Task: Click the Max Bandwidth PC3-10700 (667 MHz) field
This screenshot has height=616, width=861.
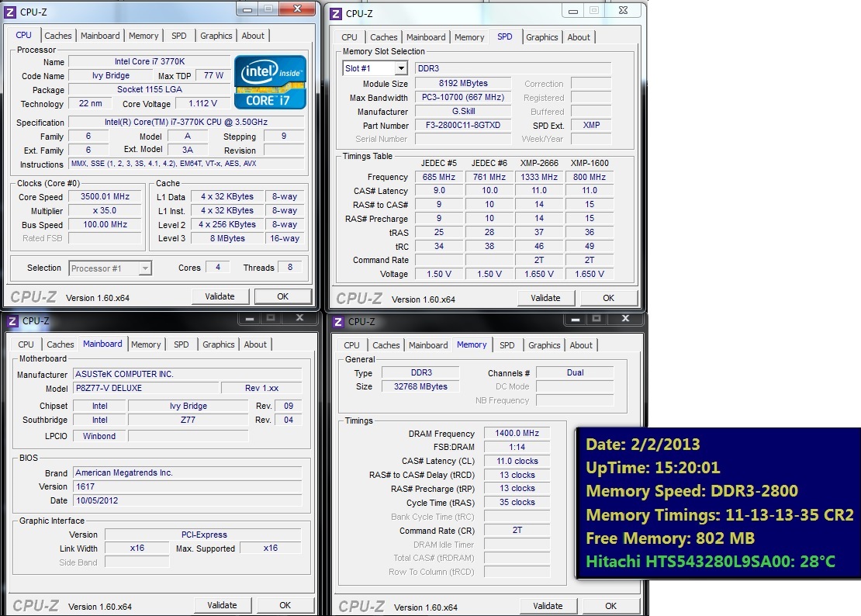Action: 463,97
